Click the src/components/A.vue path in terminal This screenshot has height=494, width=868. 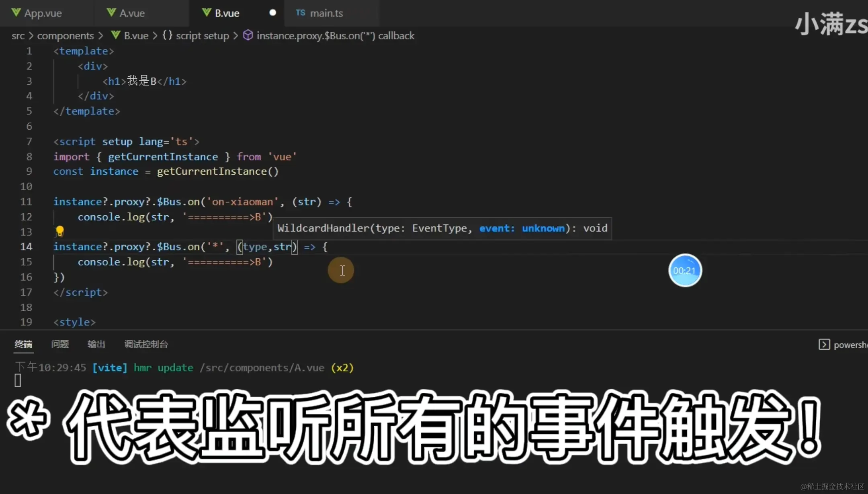tap(262, 368)
